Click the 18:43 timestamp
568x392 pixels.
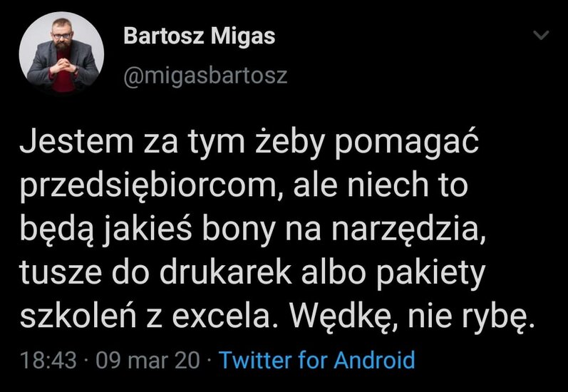click(x=48, y=361)
